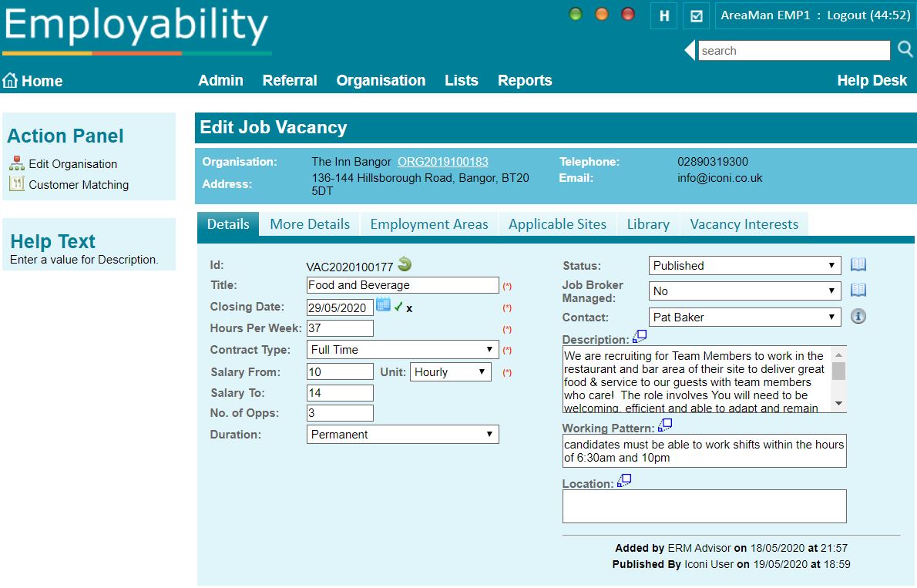Viewport: 917px width, 588px height.
Task: Open the calendar date picker for Closing Date
Action: 382,306
